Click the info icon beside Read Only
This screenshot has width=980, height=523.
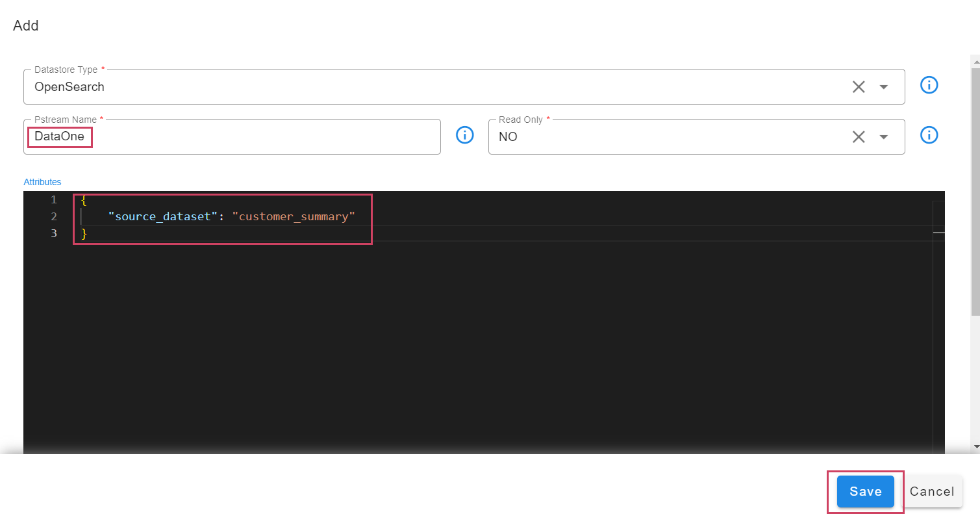coord(929,135)
